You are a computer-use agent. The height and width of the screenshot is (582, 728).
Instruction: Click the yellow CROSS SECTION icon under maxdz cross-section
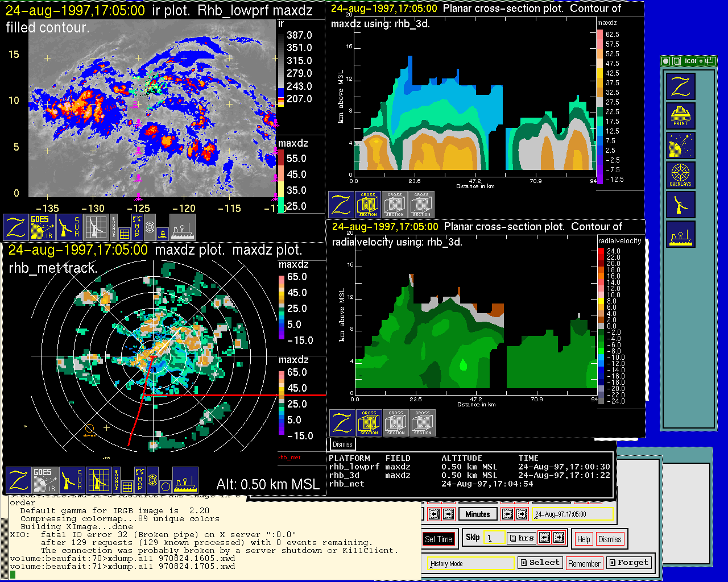pyautogui.click(x=368, y=205)
